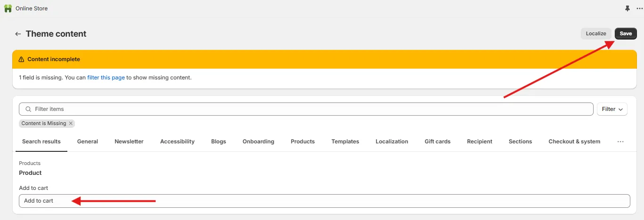Follow the 'filter this page' link
Image resolution: width=644 pixels, height=220 pixels.
click(106, 78)
